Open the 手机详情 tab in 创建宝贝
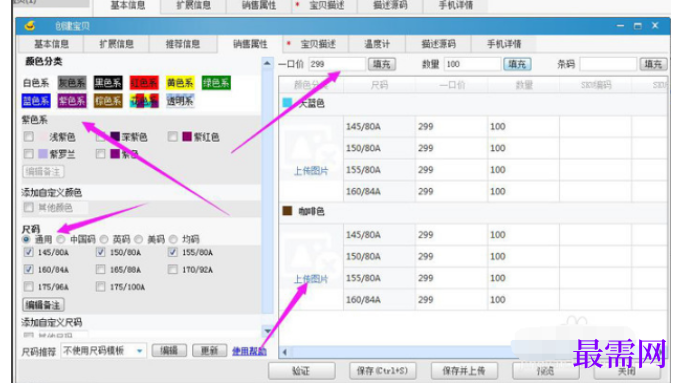The image size is (685, 385). point(504,44)
